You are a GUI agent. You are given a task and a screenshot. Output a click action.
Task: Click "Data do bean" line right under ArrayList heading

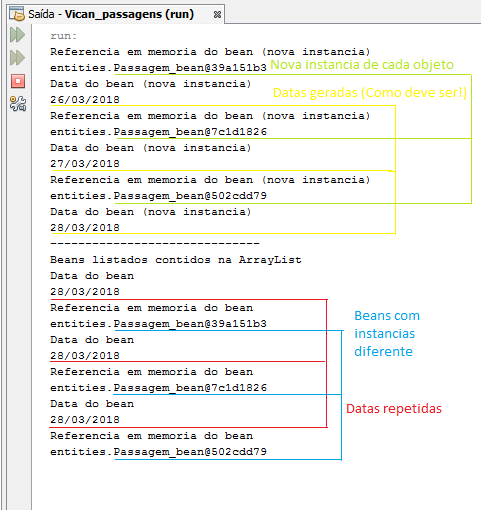pos(92,276)
